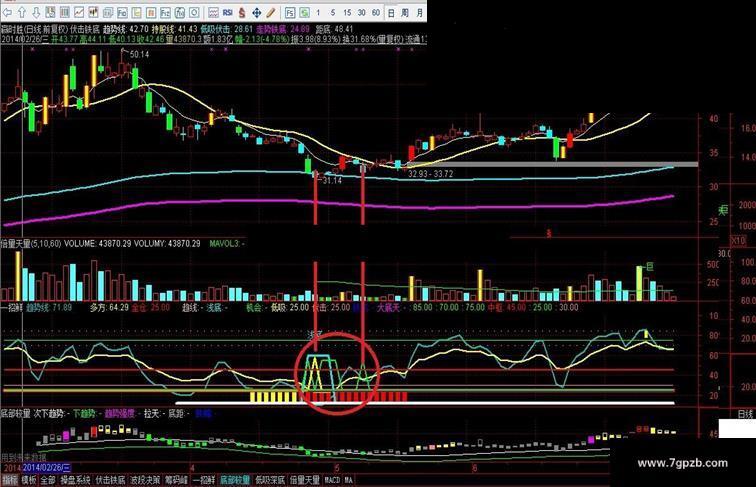Image resolution: width=756 pixels, height=487 pixels.
Task: Select the 指标 tab at bottom
Action: tap(10, 480)
